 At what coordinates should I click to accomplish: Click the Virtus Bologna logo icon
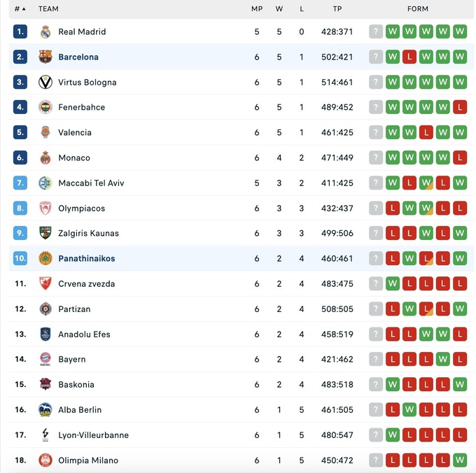click(x=45, y=82)
